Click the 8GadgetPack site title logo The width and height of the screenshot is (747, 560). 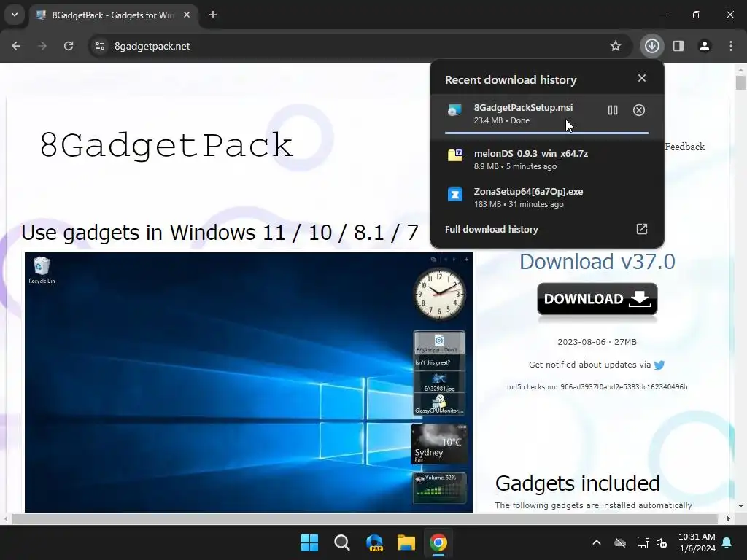pos(166,146)
